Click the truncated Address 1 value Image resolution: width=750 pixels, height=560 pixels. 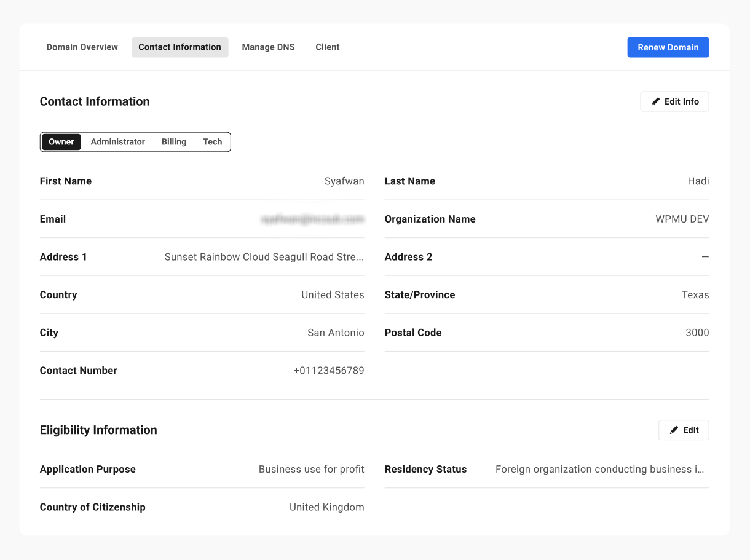tap(264, 257)
